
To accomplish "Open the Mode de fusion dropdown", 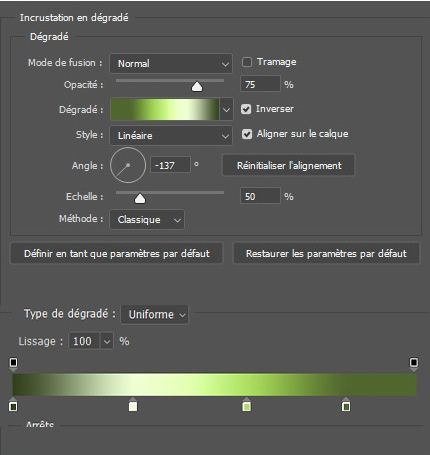I will click(x=171, y=63).
